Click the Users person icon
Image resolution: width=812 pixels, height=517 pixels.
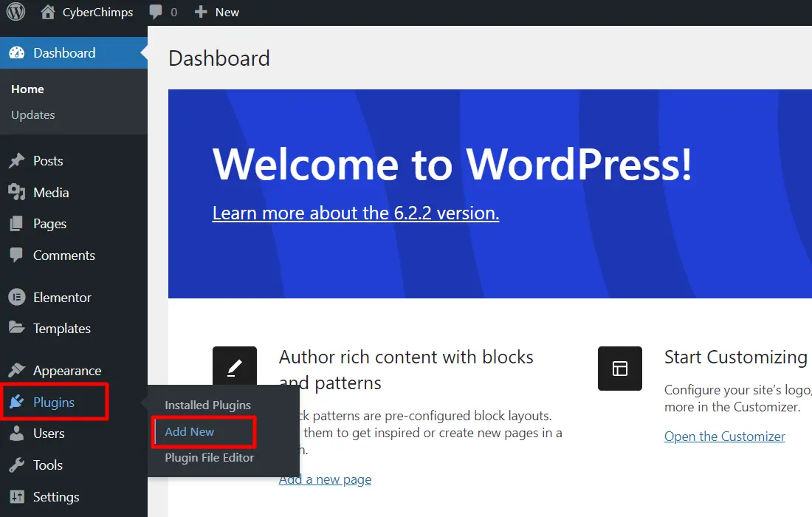[x=16, y=433]
